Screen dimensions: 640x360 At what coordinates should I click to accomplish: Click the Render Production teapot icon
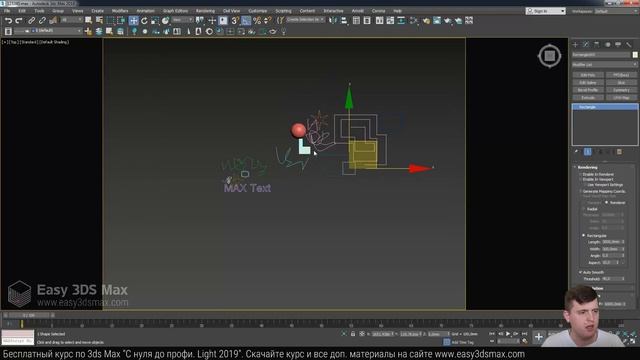click(x=448, y=20)
